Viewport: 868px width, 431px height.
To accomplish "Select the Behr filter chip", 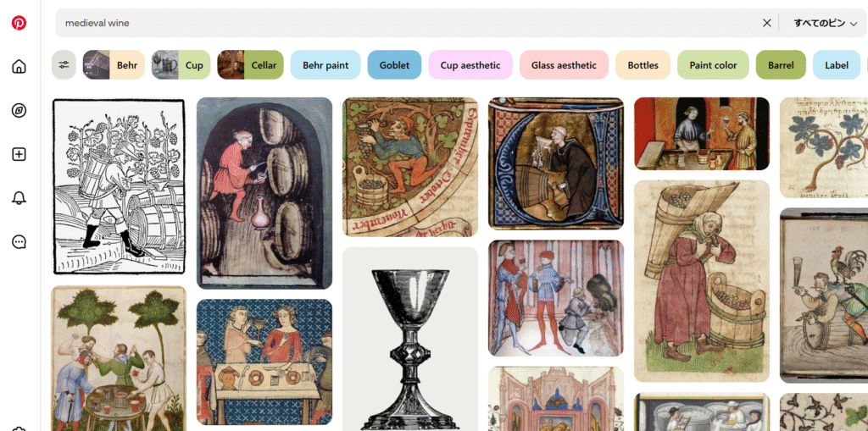I will 114,64.
